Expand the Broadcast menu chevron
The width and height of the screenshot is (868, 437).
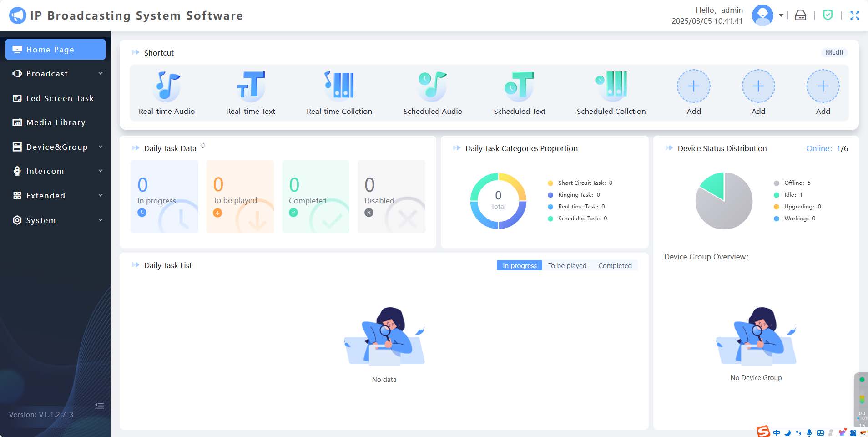click(101, 74)
